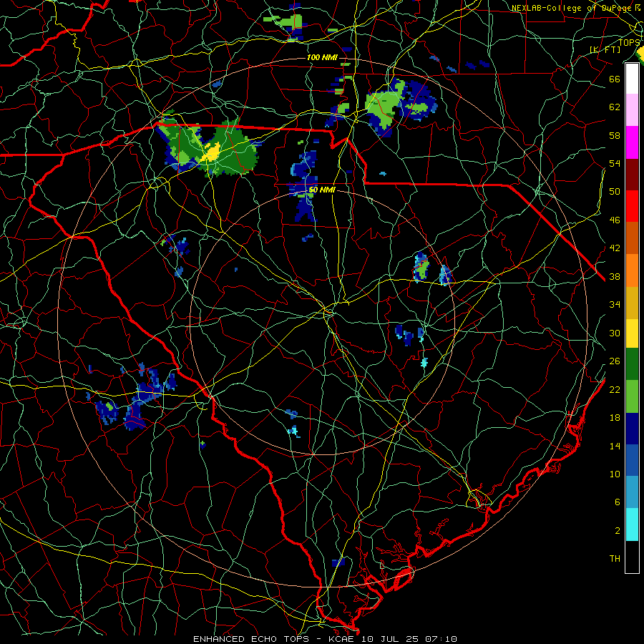Select the [K FT] units label
Image resolution: width=644 pixels, height=644 pixels.
605,49
